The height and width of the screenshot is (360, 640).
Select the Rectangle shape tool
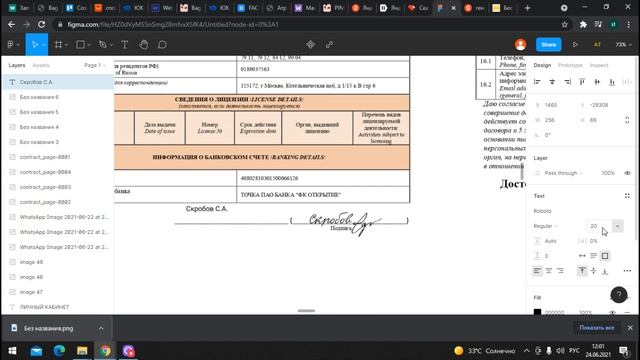coord(80,44)
